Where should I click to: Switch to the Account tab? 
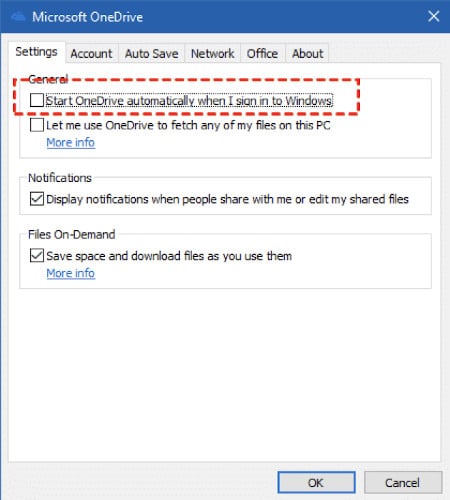(x=91, y=54)
